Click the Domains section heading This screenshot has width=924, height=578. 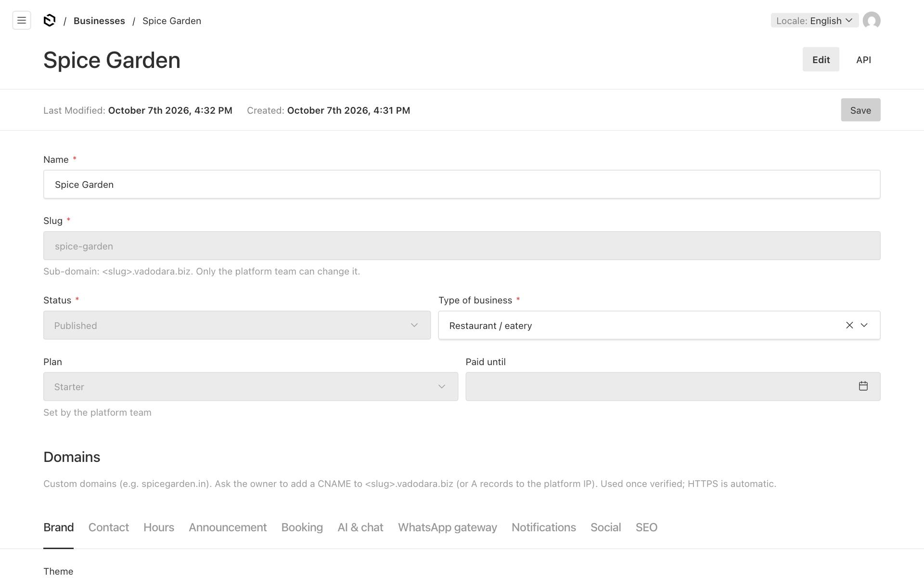[72, 457]
